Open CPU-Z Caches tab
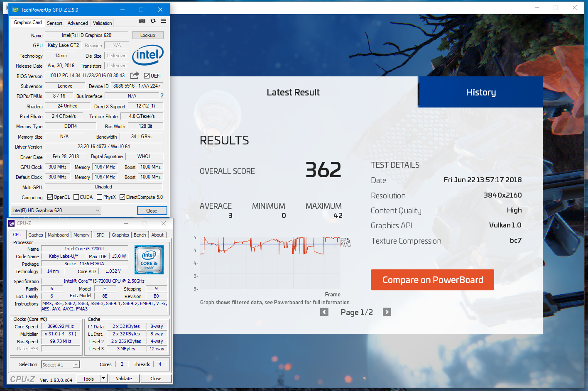Screen dimensions: 588x391 36,235
